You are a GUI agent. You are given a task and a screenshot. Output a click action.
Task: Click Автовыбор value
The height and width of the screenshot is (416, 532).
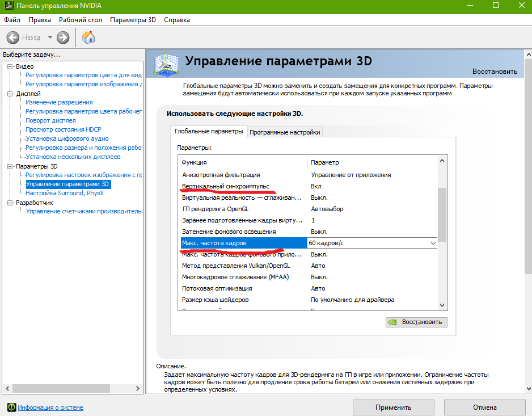point(327,209)
